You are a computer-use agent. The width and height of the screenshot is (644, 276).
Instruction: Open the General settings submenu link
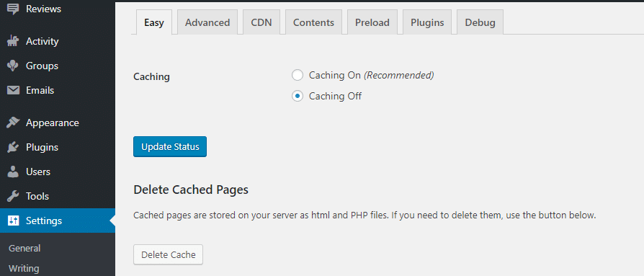[24, 249]
